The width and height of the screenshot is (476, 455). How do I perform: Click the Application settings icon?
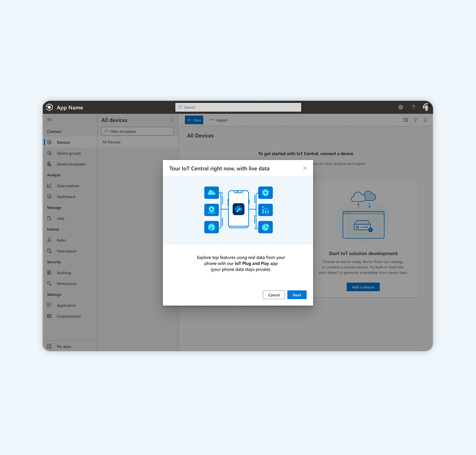50,305
